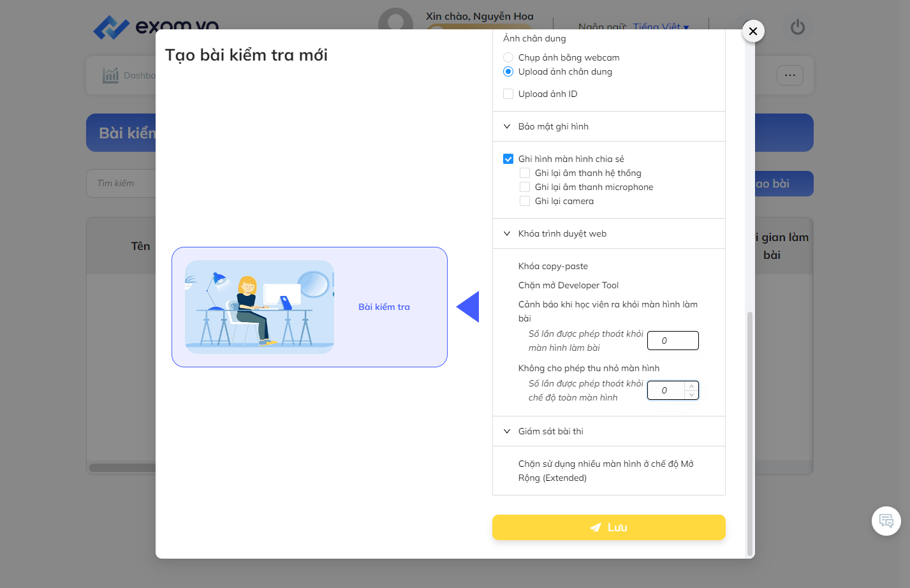
Task: Enable Ghi lại âm thanh microphone
Action: (525, 187)
